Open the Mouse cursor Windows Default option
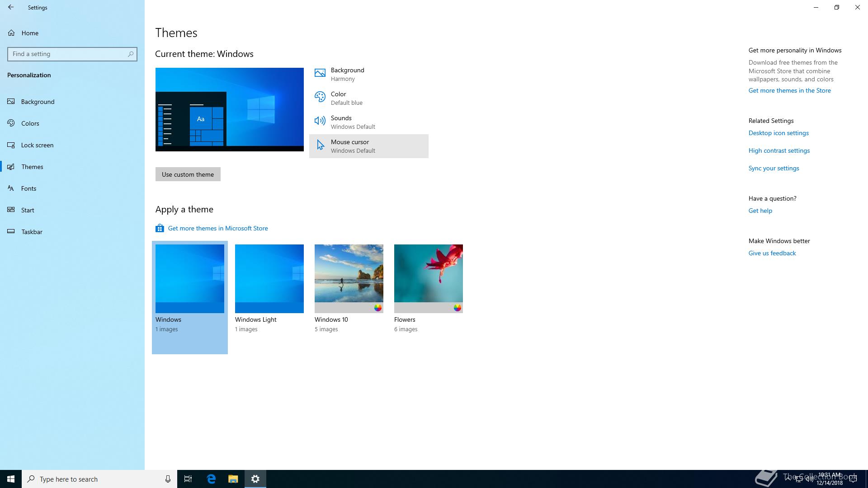The height and width of the screenshot is (488, 868). [x=369, y=146]
